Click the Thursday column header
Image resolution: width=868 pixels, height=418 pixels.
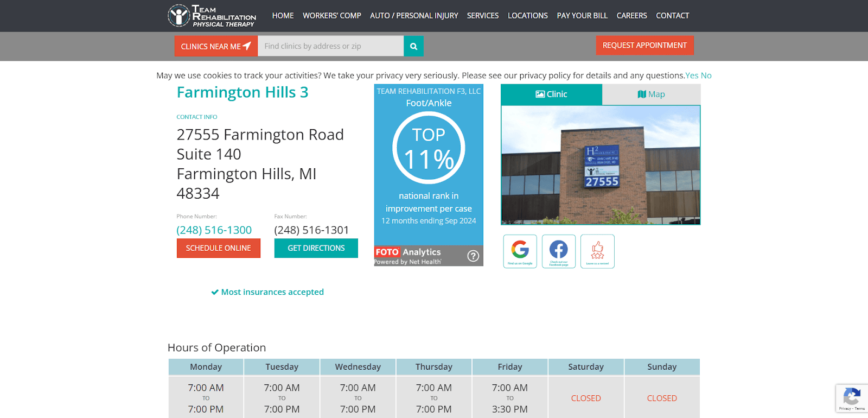(x=434, y=367)
